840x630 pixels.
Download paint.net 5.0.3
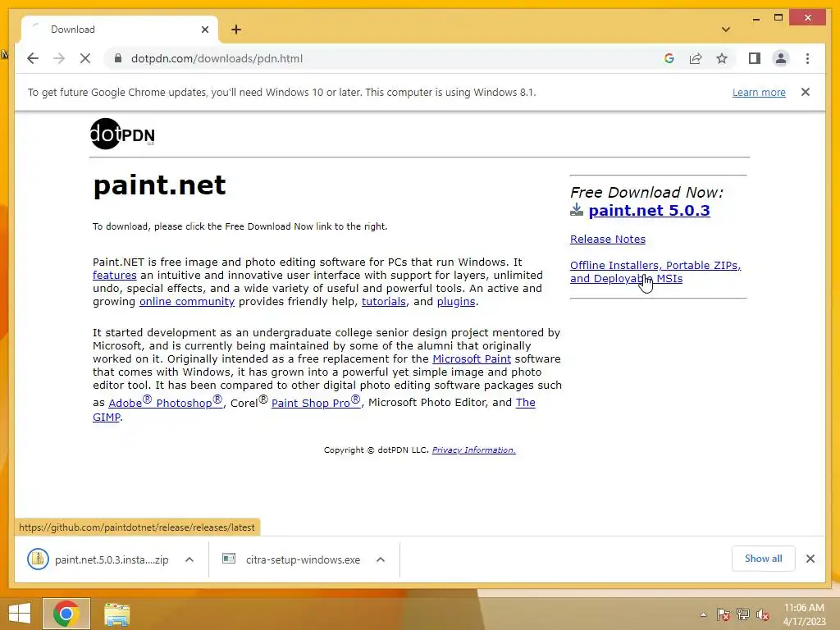(649, 211)
